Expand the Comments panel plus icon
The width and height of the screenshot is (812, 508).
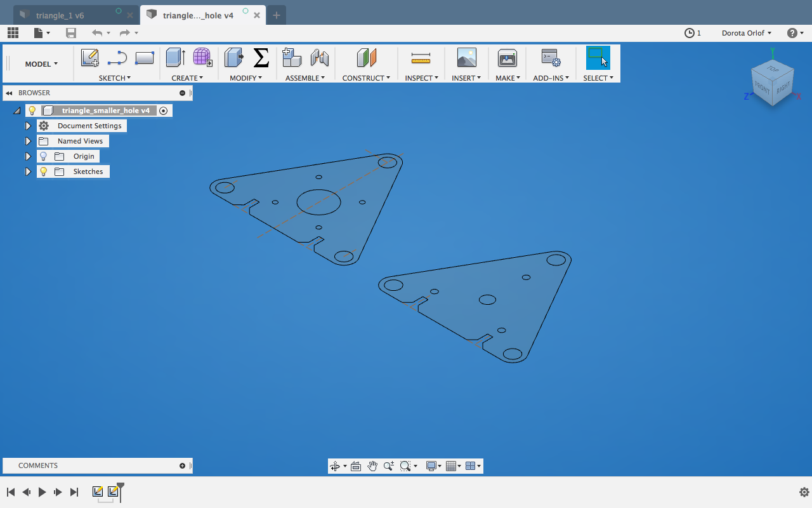pos(183,465)
